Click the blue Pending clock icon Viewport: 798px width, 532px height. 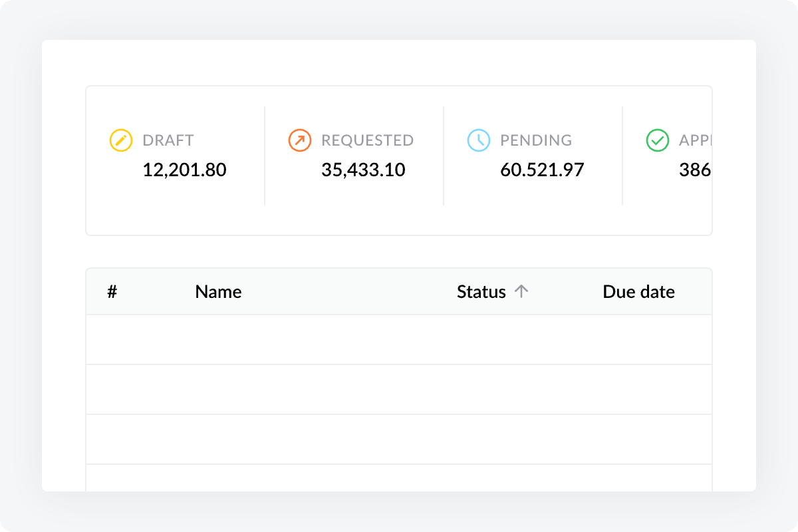(478, 140)
